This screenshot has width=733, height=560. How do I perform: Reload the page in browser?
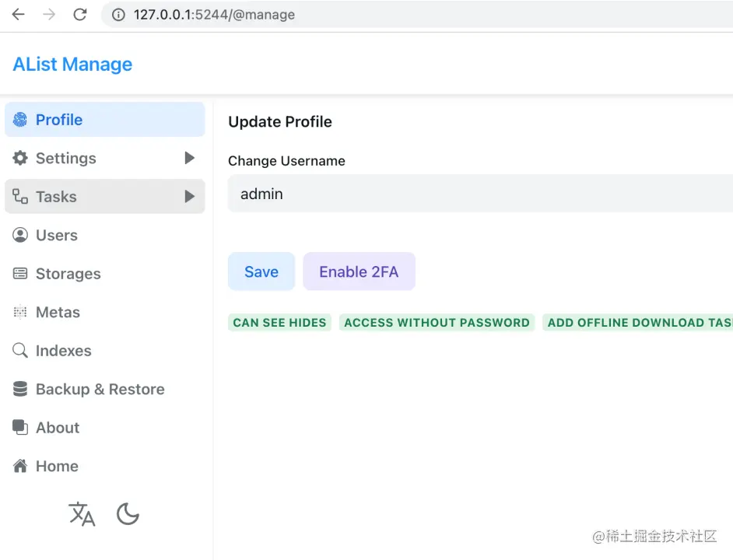[x=79, y=15]
